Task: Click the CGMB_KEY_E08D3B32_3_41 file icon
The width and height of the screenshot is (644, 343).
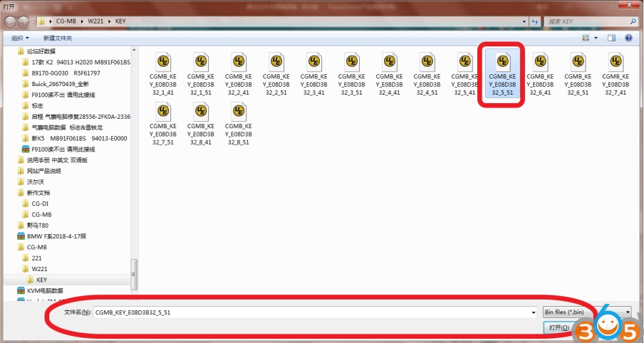Action: 314,61
